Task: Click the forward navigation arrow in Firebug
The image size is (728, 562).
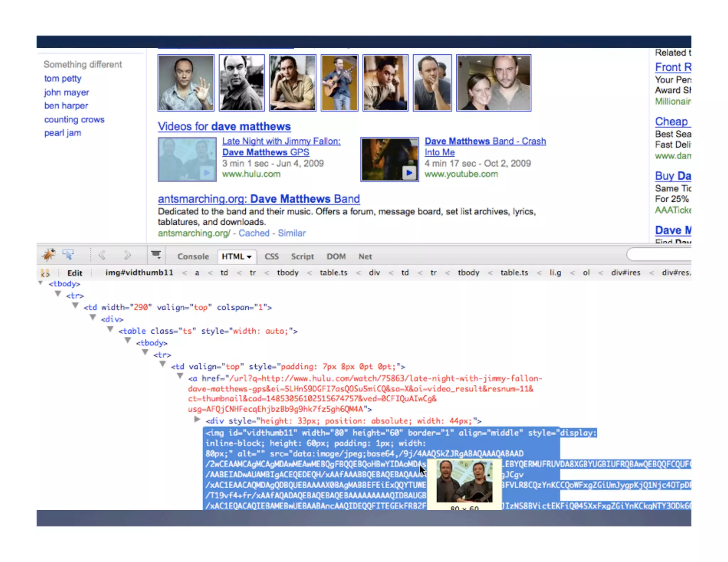Action: (127, 255)
